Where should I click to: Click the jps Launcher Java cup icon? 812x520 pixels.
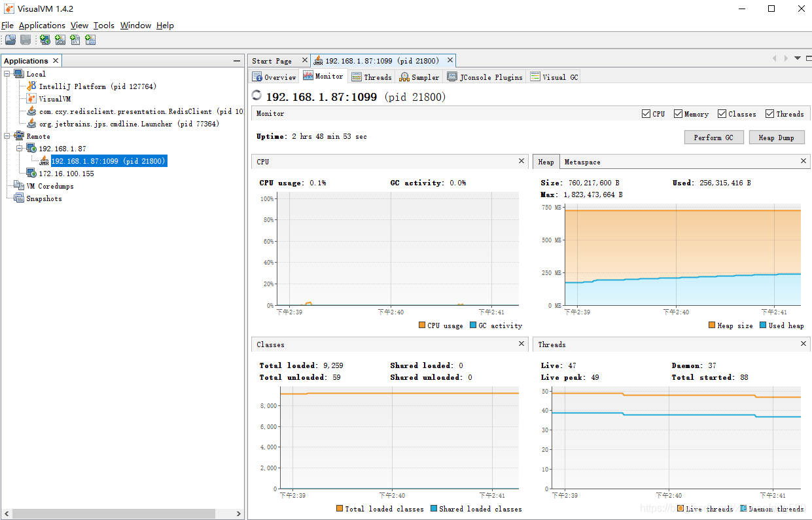pyautogui.click(x=31, y=124)
